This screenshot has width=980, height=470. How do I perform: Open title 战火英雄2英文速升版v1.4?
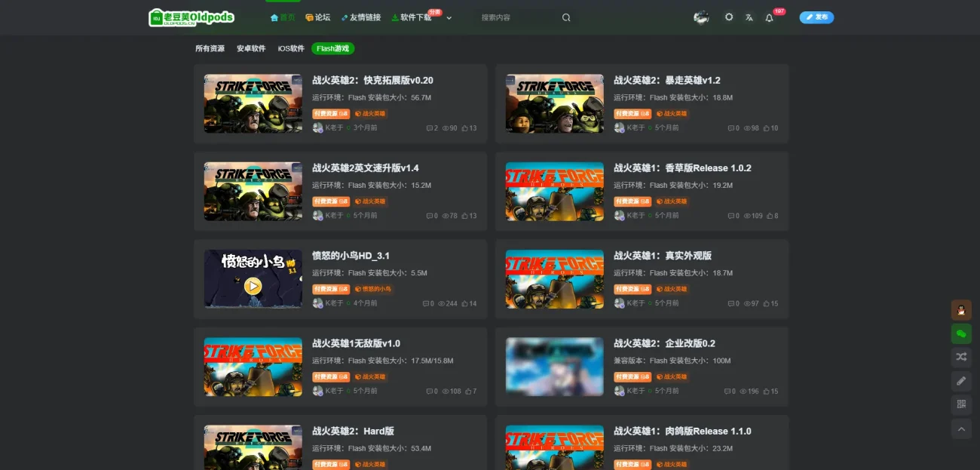point(366,167)
